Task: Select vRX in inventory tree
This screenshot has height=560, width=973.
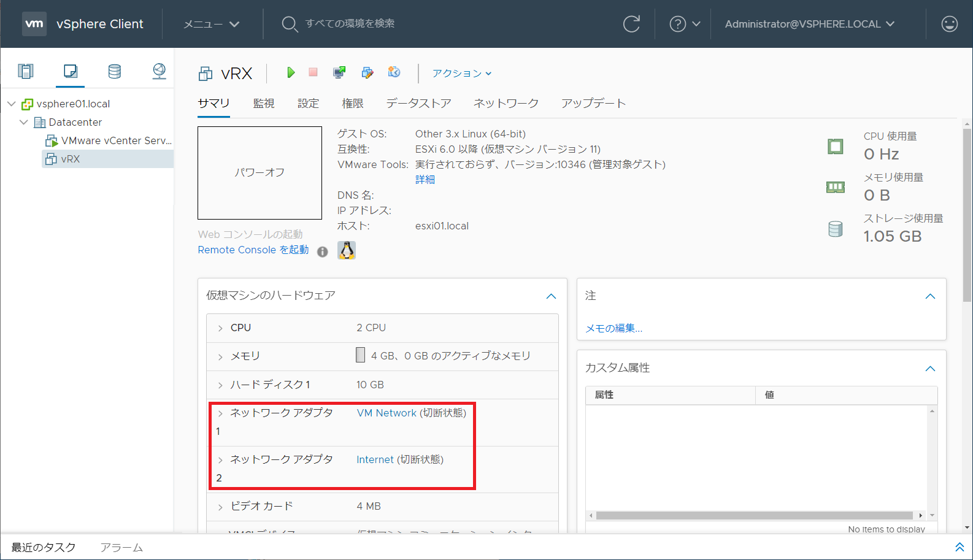Action: coord(71,159)
